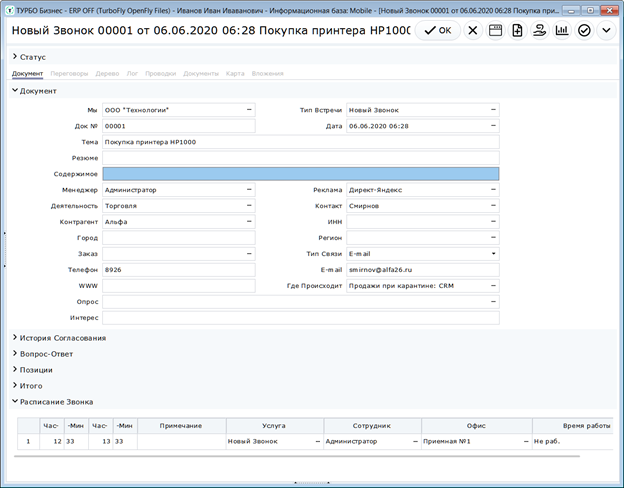Click the Не раб. table cell
Viewport: 624px width, 488px height.
[x=573, y=441]
